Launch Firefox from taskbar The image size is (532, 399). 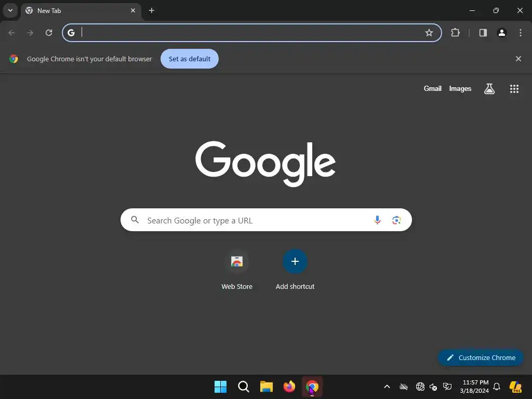point(289,387)
